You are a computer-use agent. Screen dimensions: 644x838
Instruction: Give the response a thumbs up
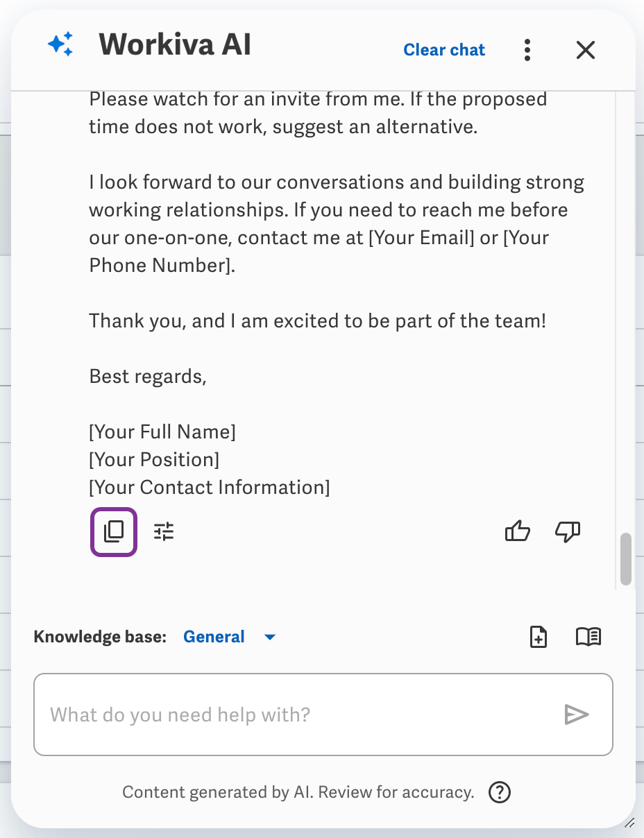click(518, 532)
